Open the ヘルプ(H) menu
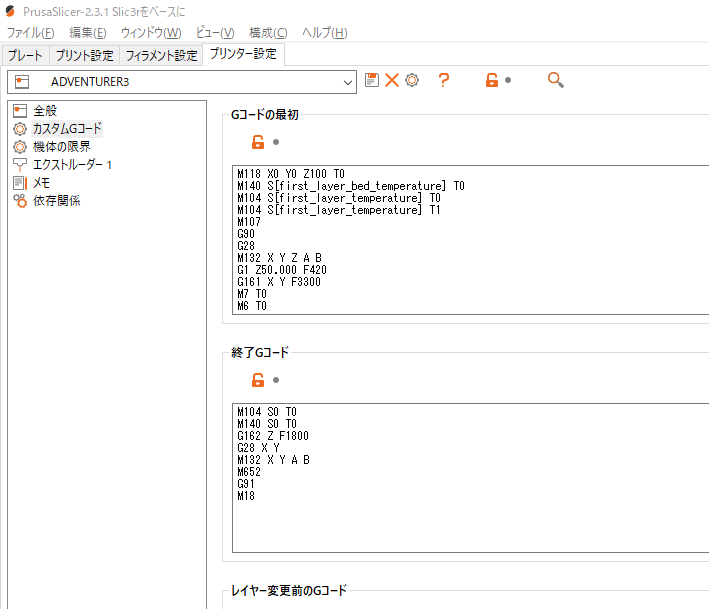The image size is (709, 609). [325, 33]
